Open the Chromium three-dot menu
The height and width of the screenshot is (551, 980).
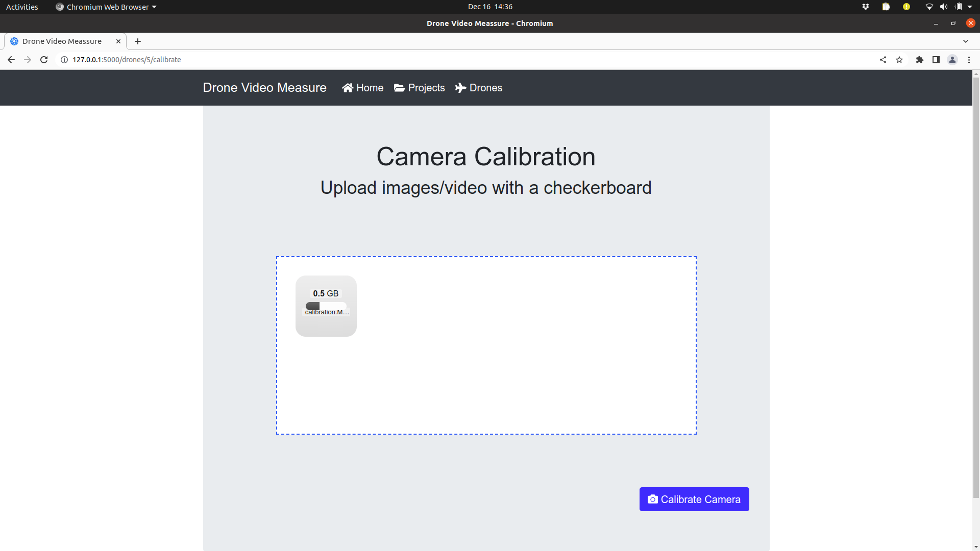(x=969, y=60)
